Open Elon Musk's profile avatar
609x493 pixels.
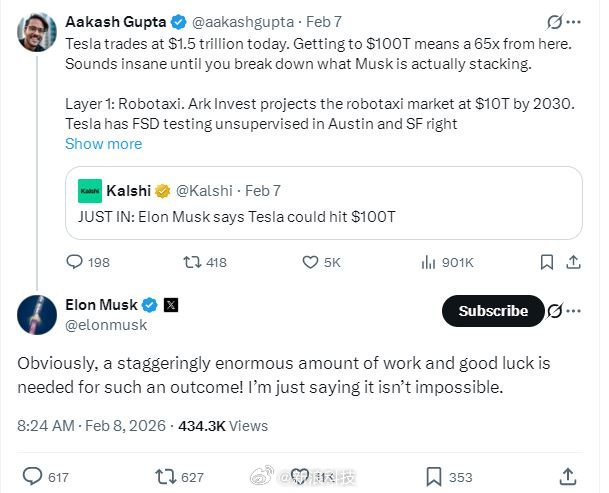pyautogui.click(x=36, y=314)
